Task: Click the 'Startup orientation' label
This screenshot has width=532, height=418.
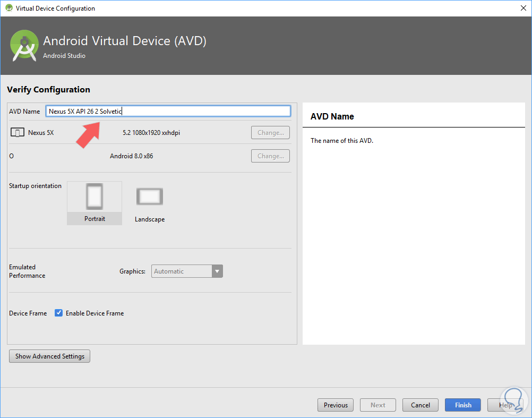Action: point(35,186)
